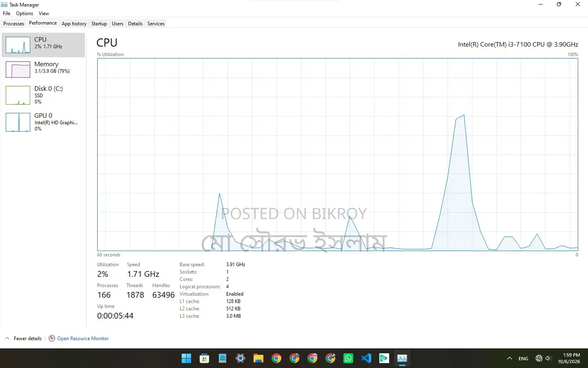Select the CPU performance graph thumbnail
Screen dimensions: 588x368
(18, 45)
